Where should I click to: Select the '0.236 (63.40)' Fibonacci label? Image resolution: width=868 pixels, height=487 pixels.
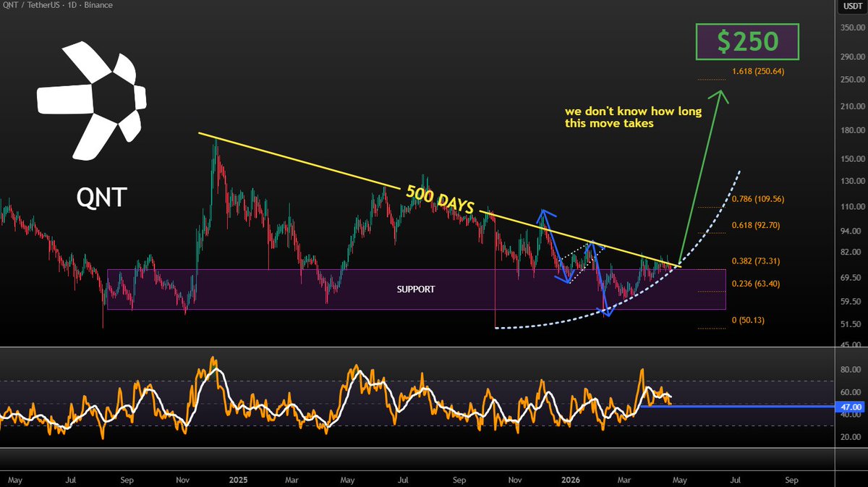point(755,283)
